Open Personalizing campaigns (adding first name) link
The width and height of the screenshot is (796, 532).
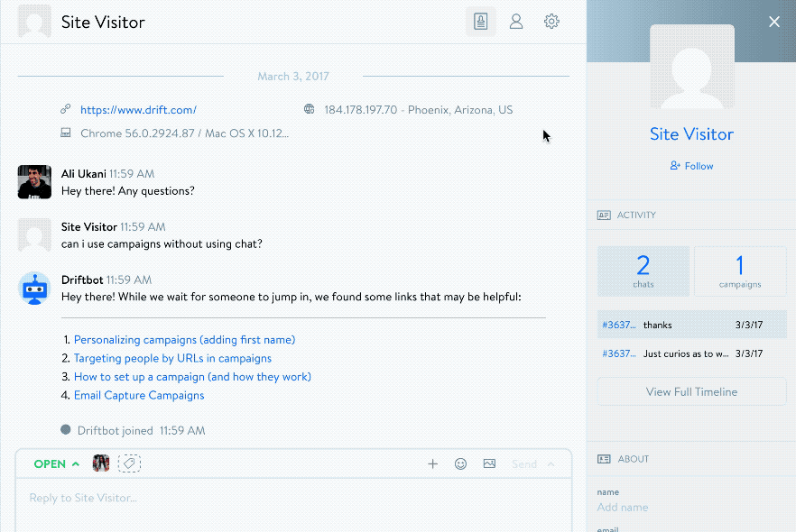pos(184,340)
